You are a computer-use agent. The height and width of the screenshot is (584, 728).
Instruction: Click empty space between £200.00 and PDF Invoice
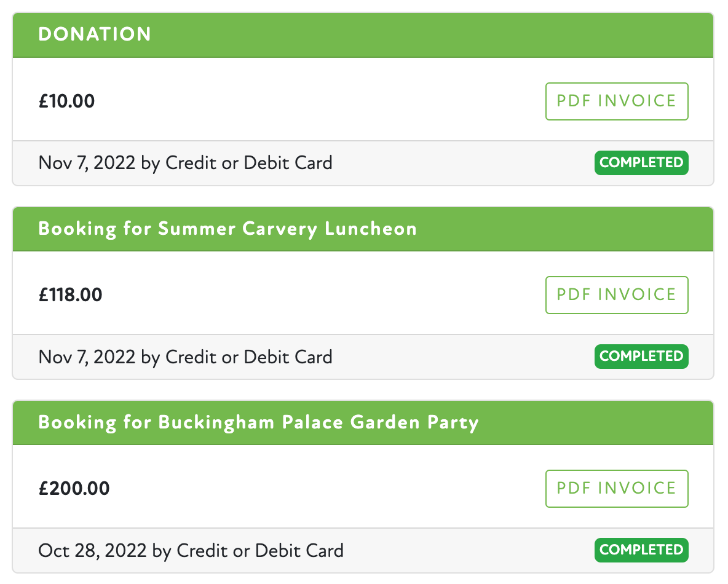[x=320, y=489]
